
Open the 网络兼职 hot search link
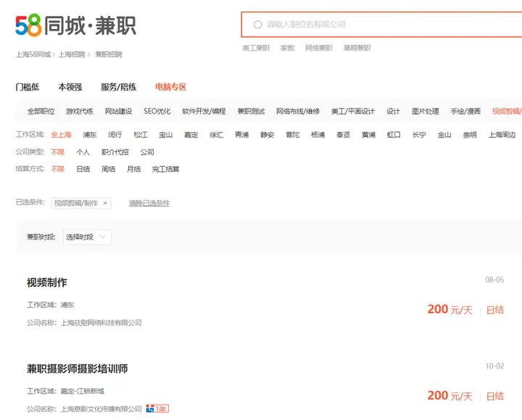tap(318, 48)
